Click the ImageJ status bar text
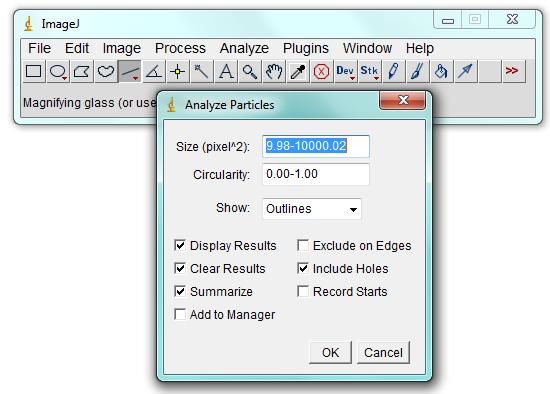Screen dimensions: 550x394 point(89,103)
